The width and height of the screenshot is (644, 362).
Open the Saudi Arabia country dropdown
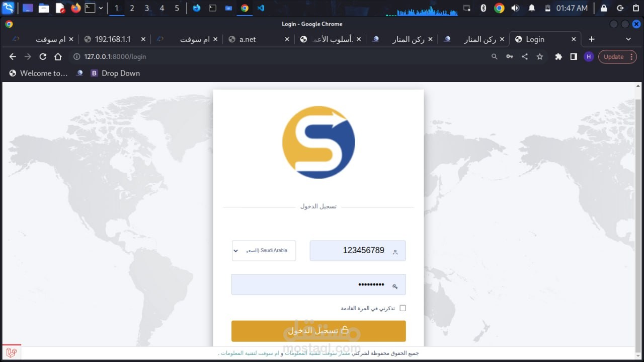click(264, 251)
